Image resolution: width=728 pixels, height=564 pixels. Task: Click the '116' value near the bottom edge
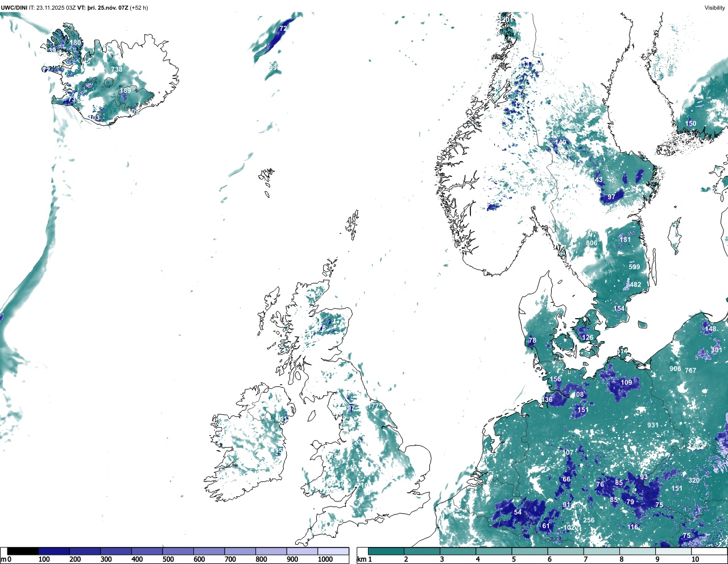pos(633,527)
